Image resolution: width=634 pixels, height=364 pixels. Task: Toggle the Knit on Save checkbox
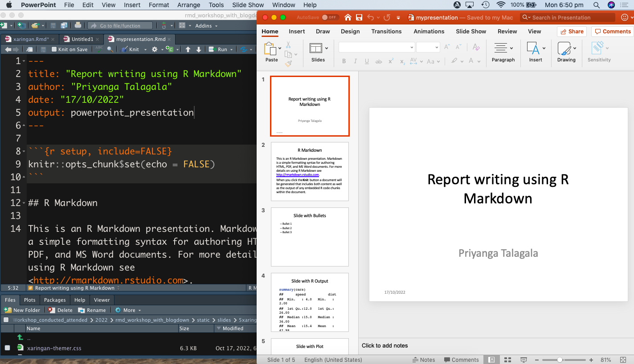[54, 49]
